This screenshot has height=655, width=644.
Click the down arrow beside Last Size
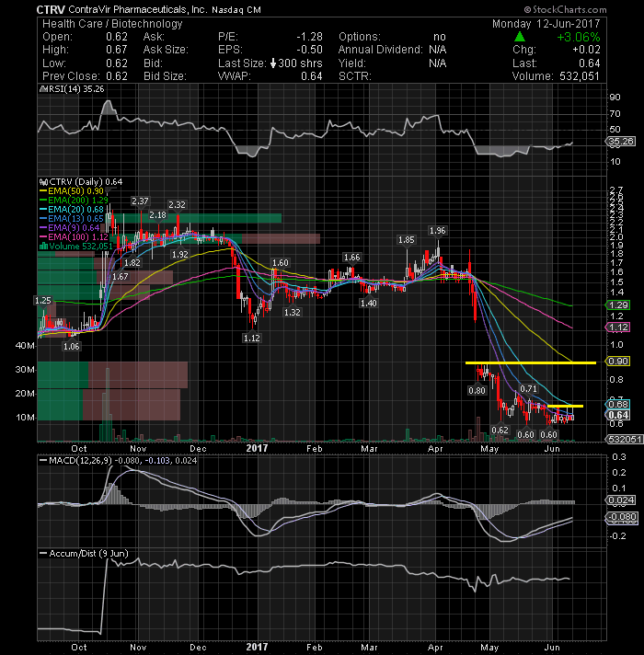[x=273, y=63]
